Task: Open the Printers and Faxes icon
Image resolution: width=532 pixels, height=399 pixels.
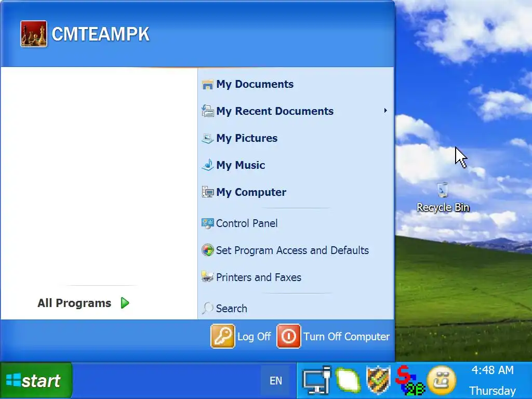Action: [207, 277]
